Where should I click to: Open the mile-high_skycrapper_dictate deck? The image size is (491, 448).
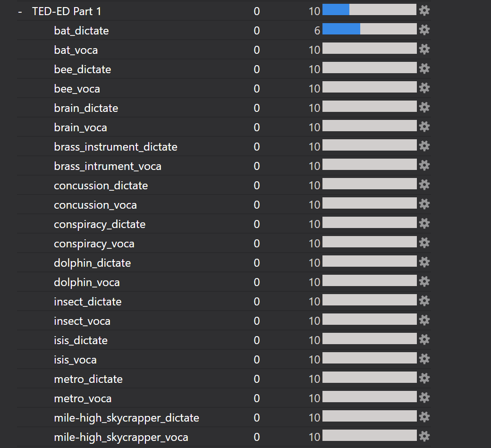pos(127,418)
